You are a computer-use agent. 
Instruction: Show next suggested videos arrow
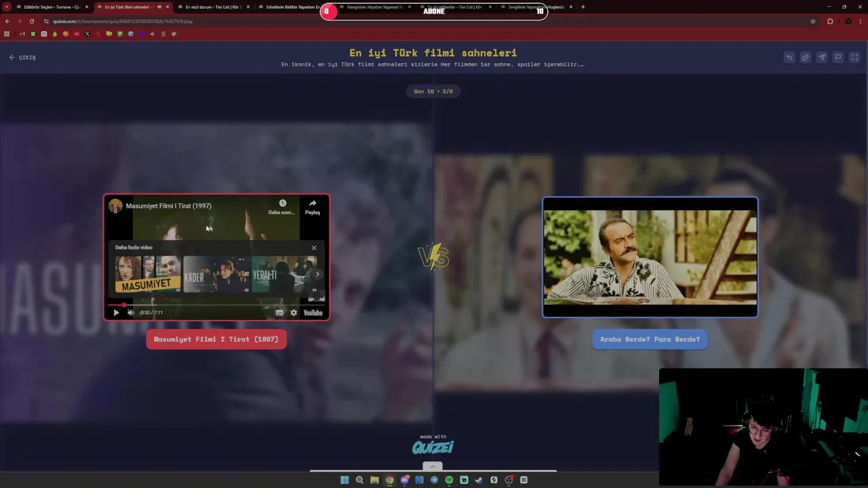point(317,274)
